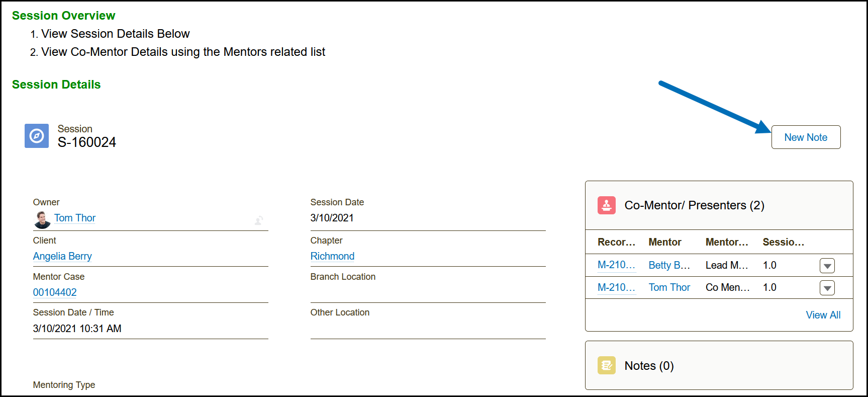Image resolution: width=868 pixels, height=397 pixels.
Task: Click the Notes (0) header
Action: [x=649, y=366]
